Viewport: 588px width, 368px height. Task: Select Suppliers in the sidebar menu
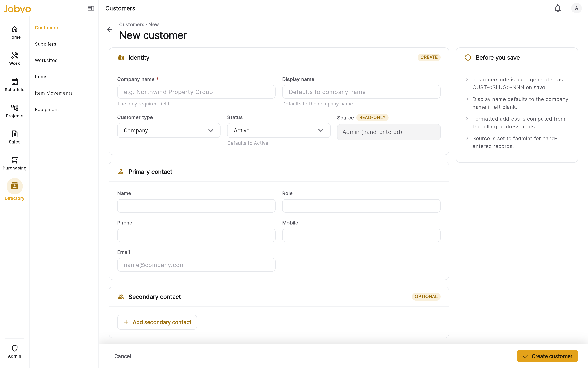[46, 44]
